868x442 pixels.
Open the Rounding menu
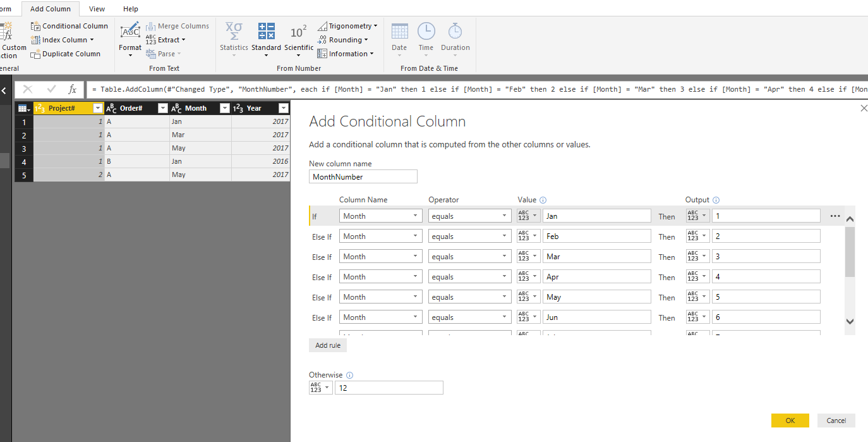pos(342,40)
